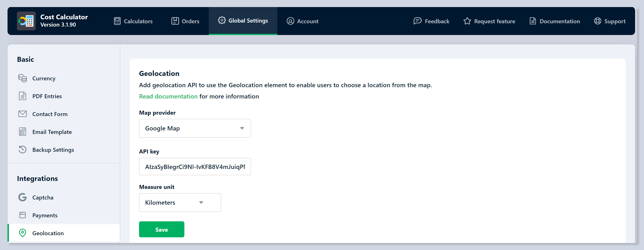Click the Email Template icon
Screen dimensions: 644x250
click(23, 132)
